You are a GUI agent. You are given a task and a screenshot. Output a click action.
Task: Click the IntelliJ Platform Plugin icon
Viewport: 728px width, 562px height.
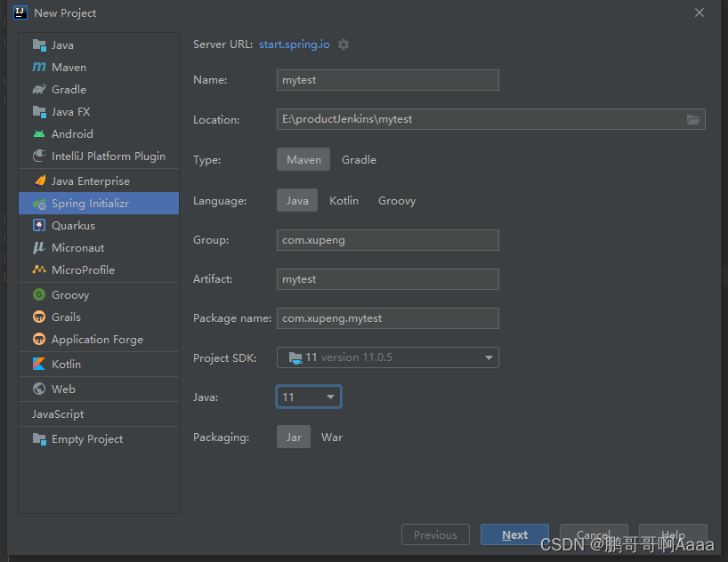[39, 156]
